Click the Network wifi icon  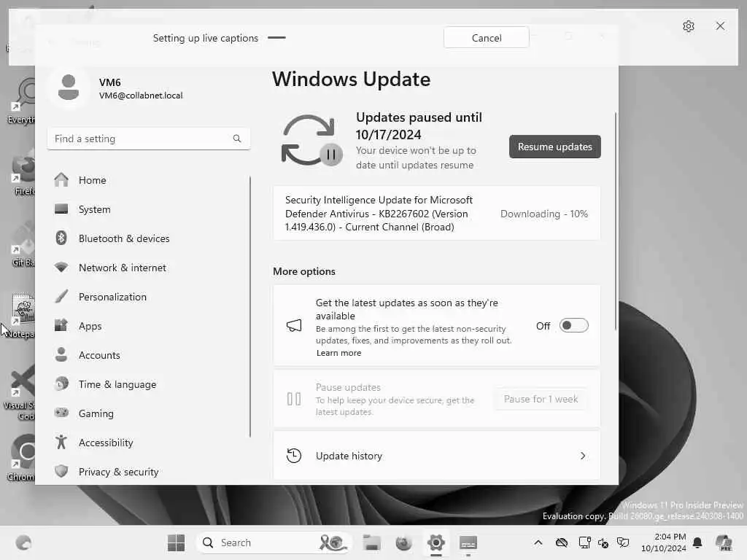coord(61,267)
